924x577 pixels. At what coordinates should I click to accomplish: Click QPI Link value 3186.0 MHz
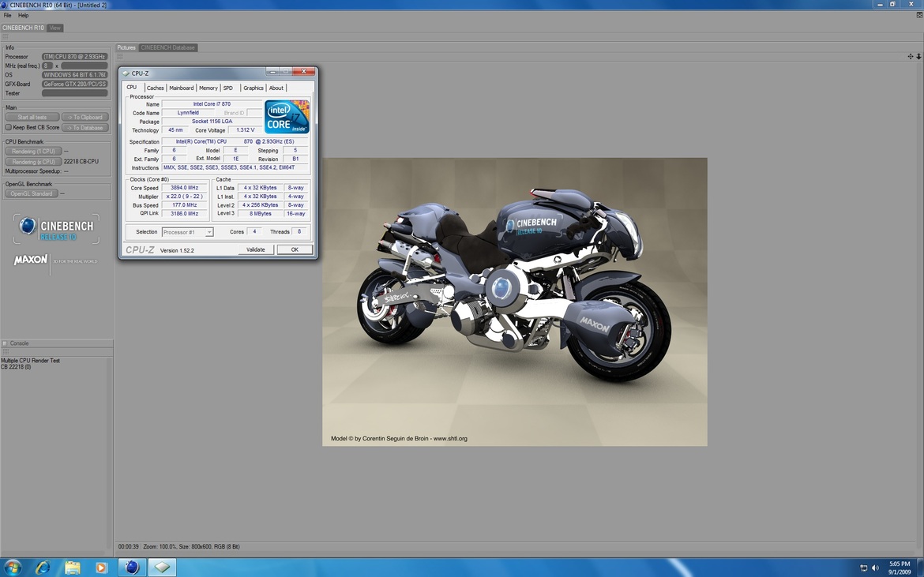click(185, 214)
